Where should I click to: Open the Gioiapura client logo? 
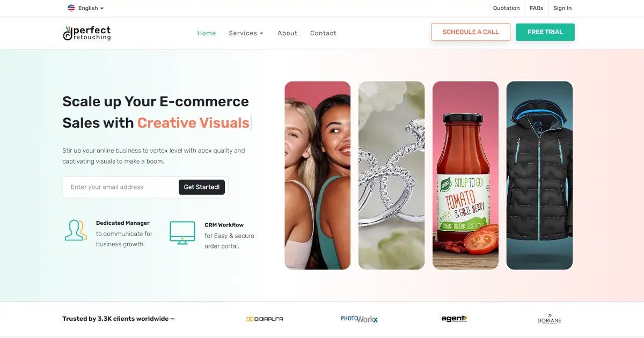[265, 319]
